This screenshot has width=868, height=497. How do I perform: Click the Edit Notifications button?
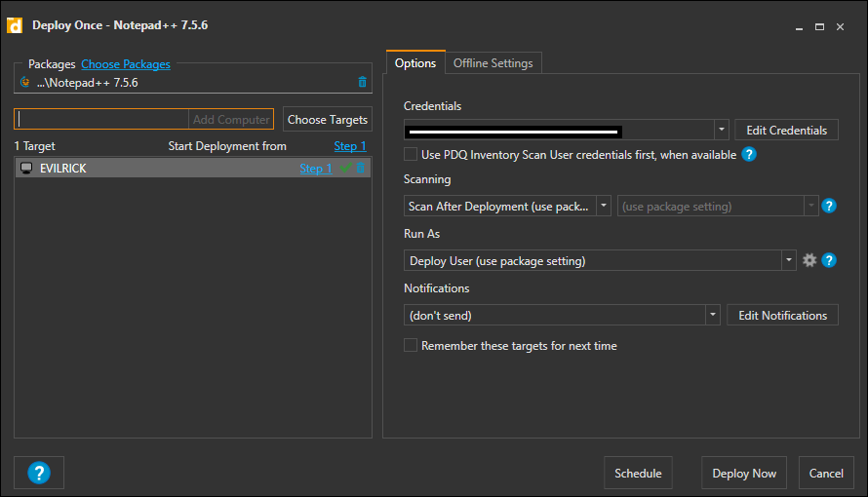coord(782,315)
